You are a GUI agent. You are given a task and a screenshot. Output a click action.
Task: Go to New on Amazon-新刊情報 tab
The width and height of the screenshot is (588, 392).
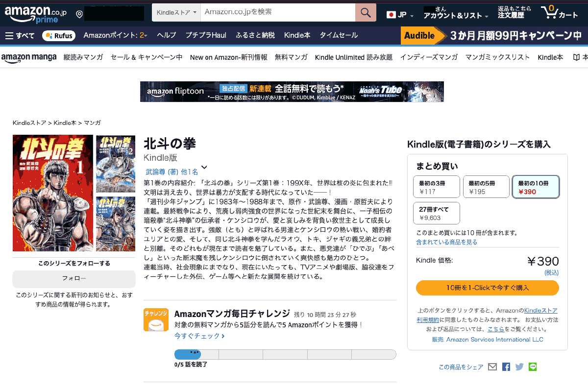[229, 57]
